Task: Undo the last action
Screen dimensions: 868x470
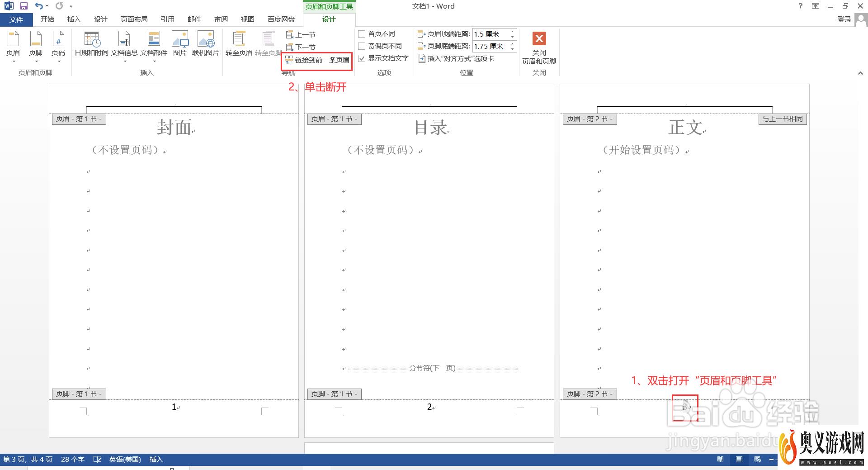Action: click(x=39, y=6)
